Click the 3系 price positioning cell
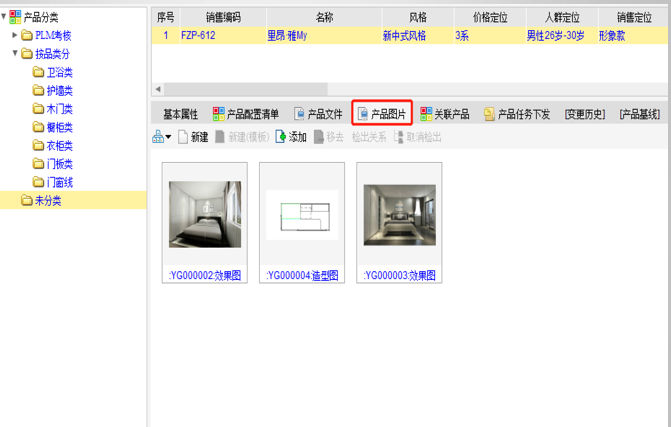This screenshot has width=671, height=427. (x=490, y=36)
